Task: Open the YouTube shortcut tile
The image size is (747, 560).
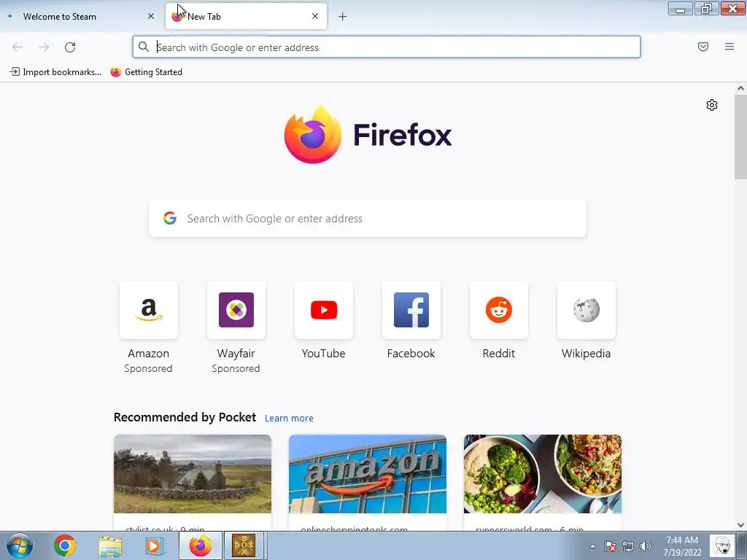Action: (x=324, y=311)
